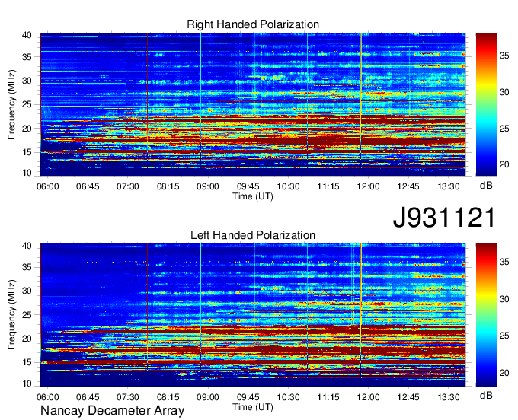This screenshot has height=420, width=518.
Task: Click "Frequency (MHz)" label of Right Handed plot
Action: pyautogui.click(x=11, y=104)
